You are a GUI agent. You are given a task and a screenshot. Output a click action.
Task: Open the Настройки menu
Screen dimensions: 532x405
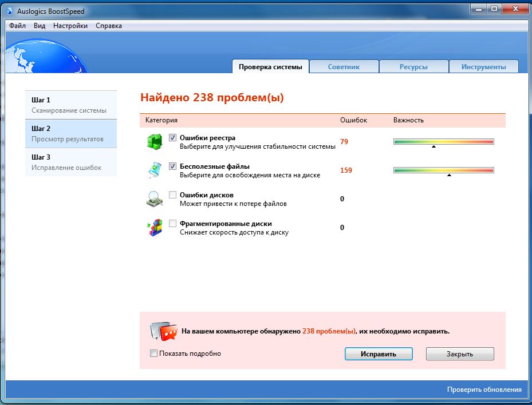70,26
